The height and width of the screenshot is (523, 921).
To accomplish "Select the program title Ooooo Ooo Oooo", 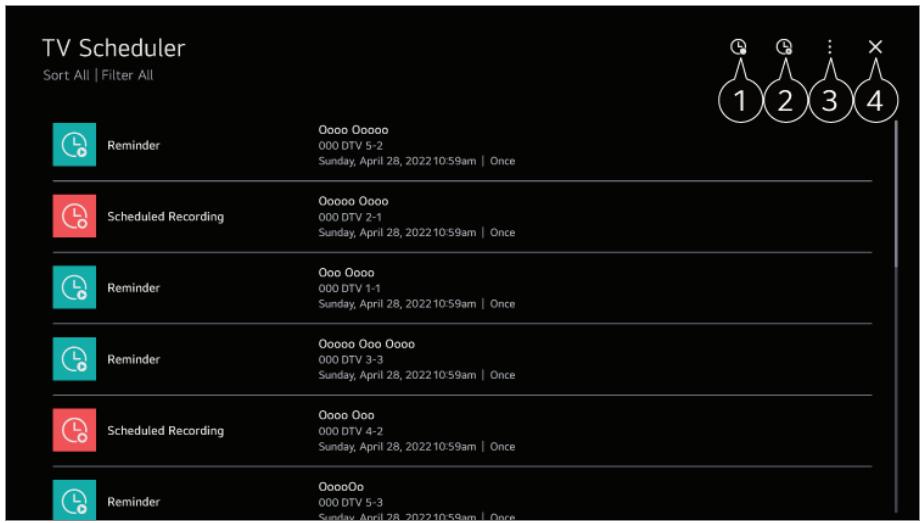I will [366, 344].
